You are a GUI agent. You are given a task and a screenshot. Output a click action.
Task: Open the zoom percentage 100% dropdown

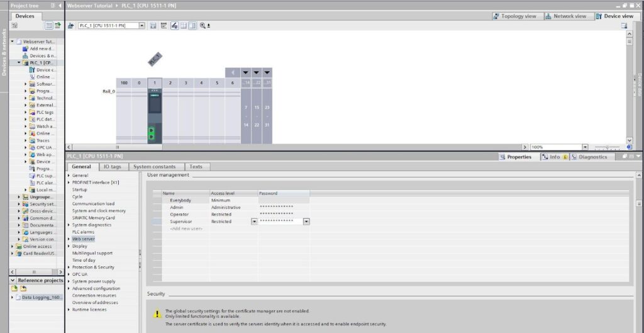[x=585, y=147]
